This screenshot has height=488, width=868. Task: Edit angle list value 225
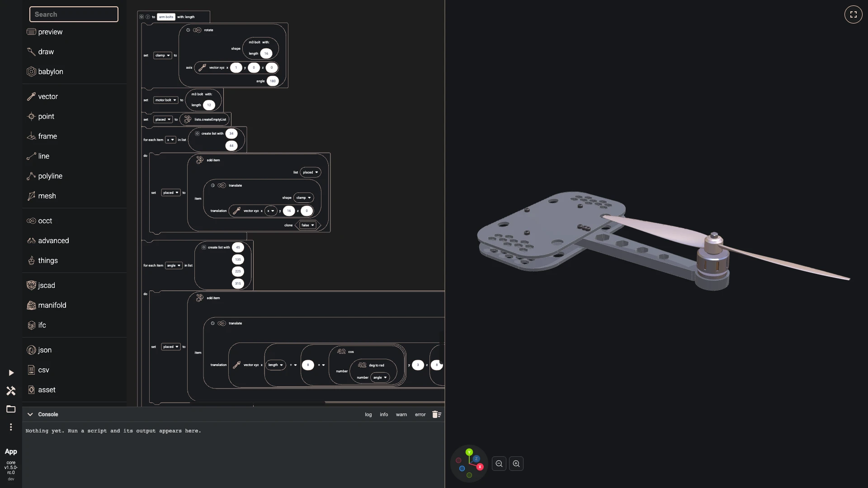pos(238,272)
